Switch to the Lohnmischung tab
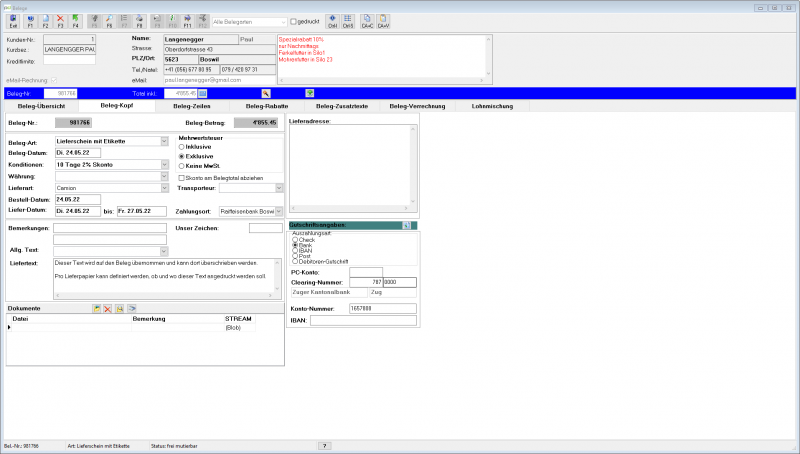The image size is (800, 454). pos(492,106)
